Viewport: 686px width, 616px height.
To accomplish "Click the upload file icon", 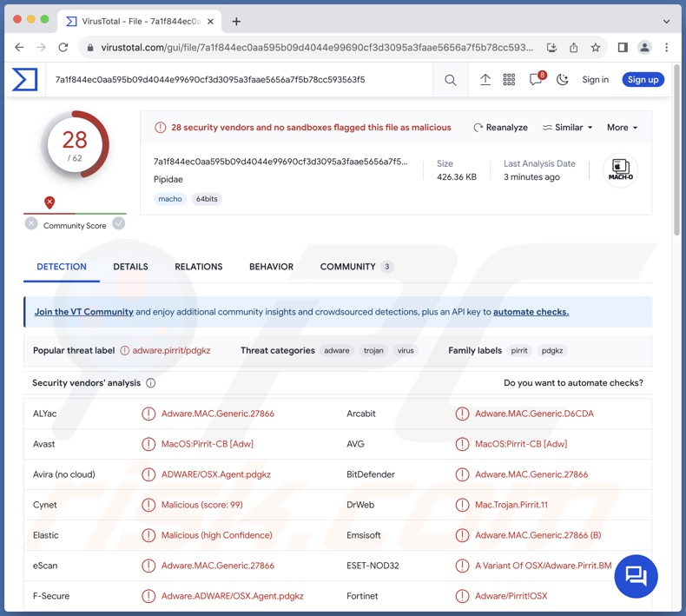I will tap(485, 80).
